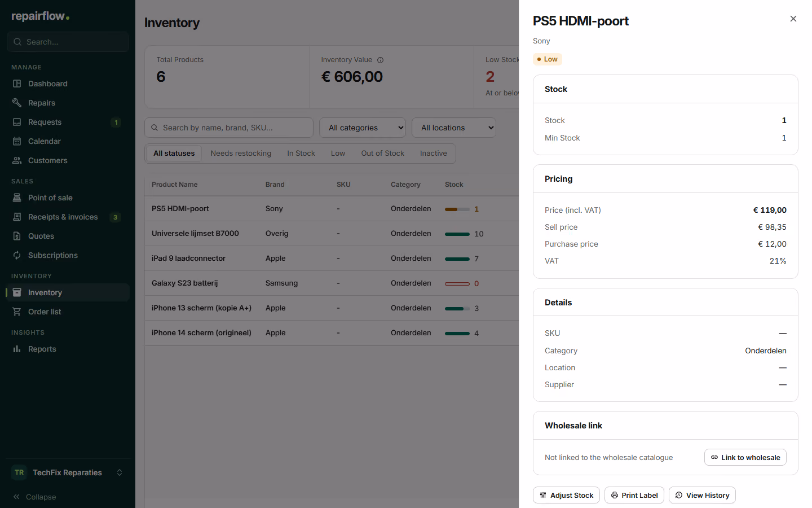Switch to the In Stock filter tab
812x508 pixels.
point(301,154)
